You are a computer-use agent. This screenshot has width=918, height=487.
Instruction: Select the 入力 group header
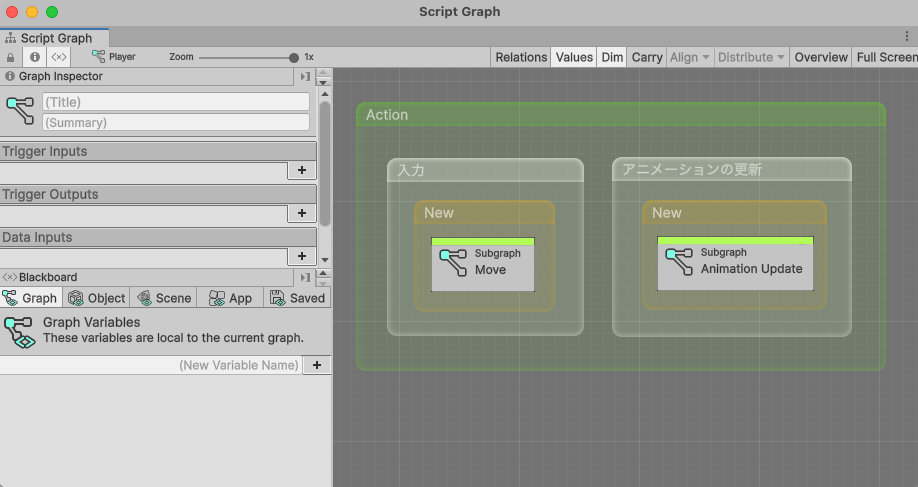click(x=485, y=170)
